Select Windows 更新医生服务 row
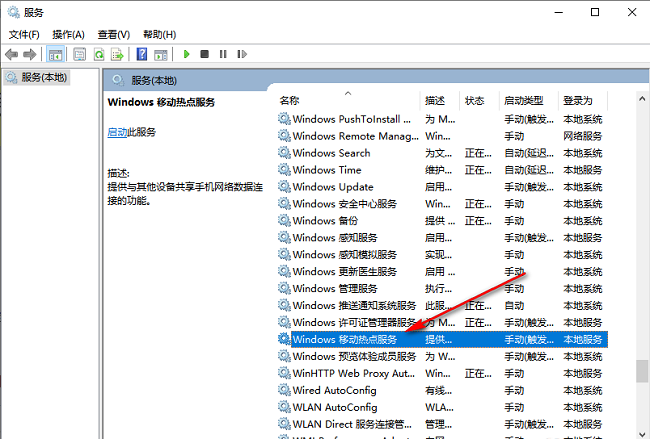Image resolution: width=650 pixels, height=439 pixels. 442,272
